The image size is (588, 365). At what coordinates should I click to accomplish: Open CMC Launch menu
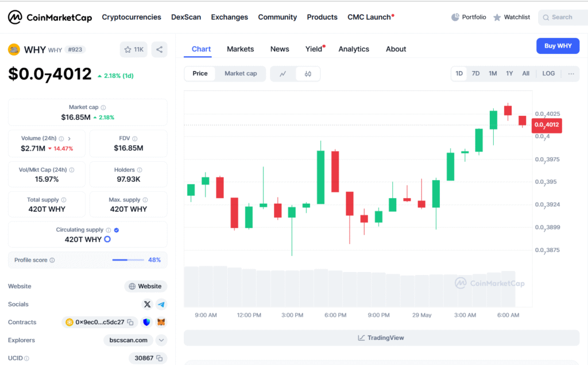point(369,17)
